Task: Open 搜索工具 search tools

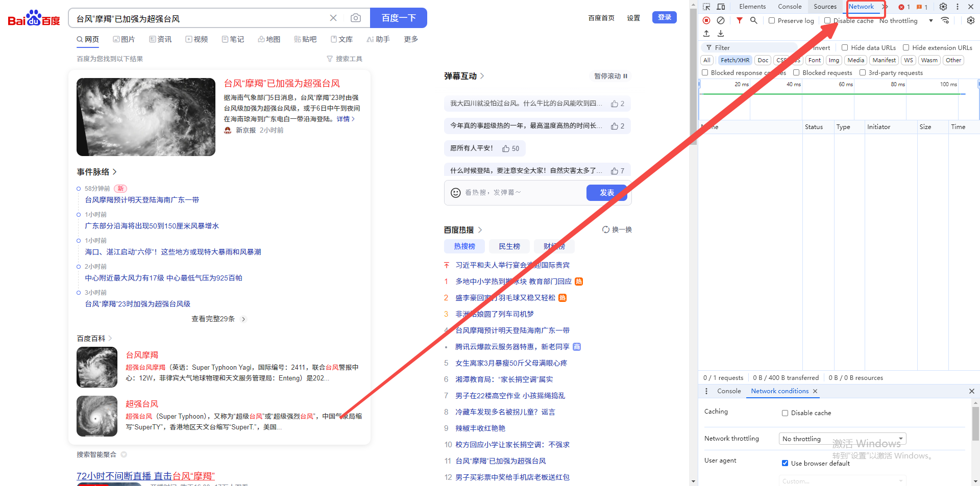Action: [345, 59]
